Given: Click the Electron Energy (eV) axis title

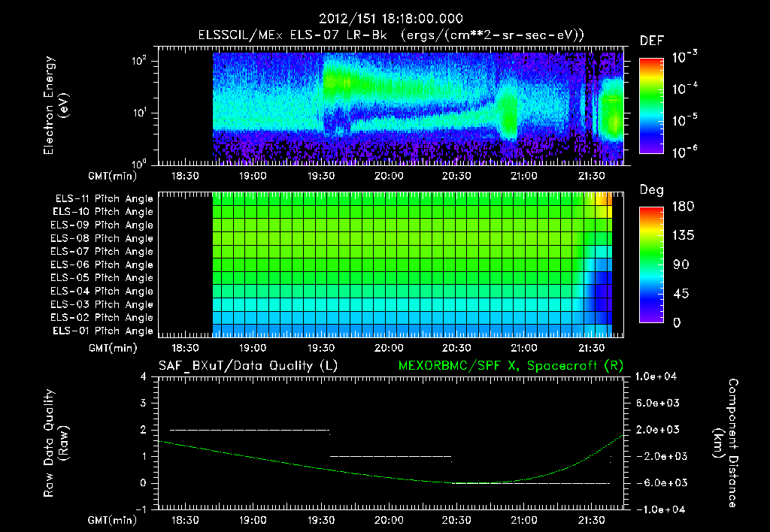Looking at the screenshot, I should [56, 105].
